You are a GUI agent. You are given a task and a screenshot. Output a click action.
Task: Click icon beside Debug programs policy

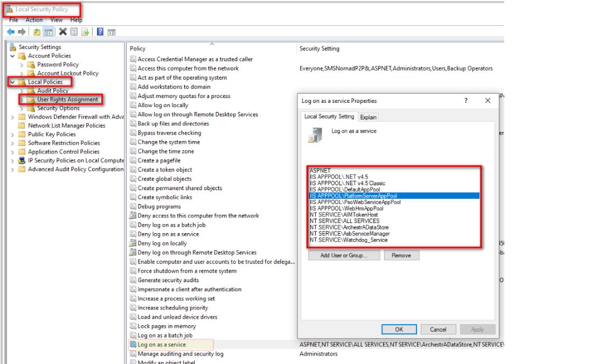pyautogui.click(x=133, y=206)
